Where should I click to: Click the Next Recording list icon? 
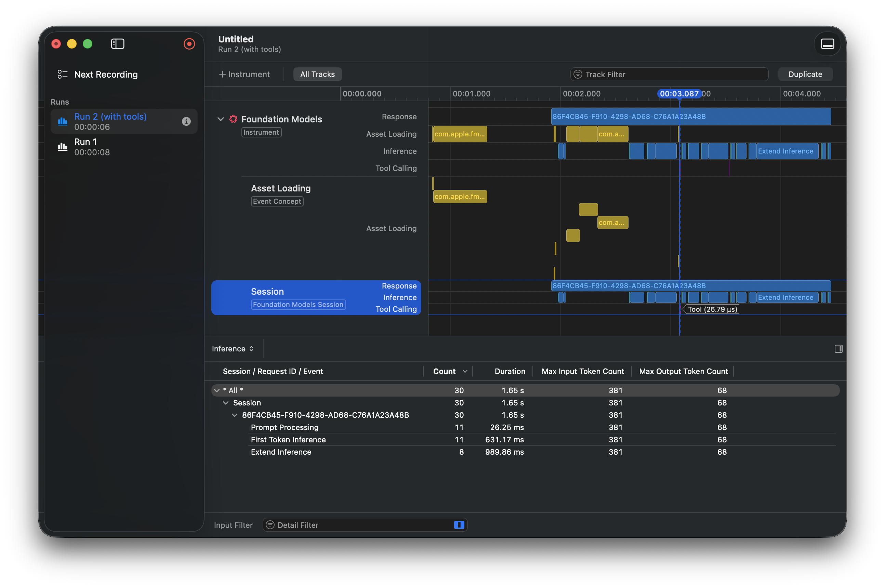tap(62, 74)
